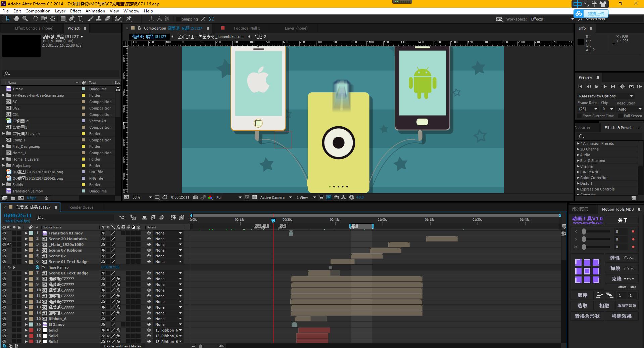Open the 1 View layout dropdown
644x348 pixels.
[306, 198]
